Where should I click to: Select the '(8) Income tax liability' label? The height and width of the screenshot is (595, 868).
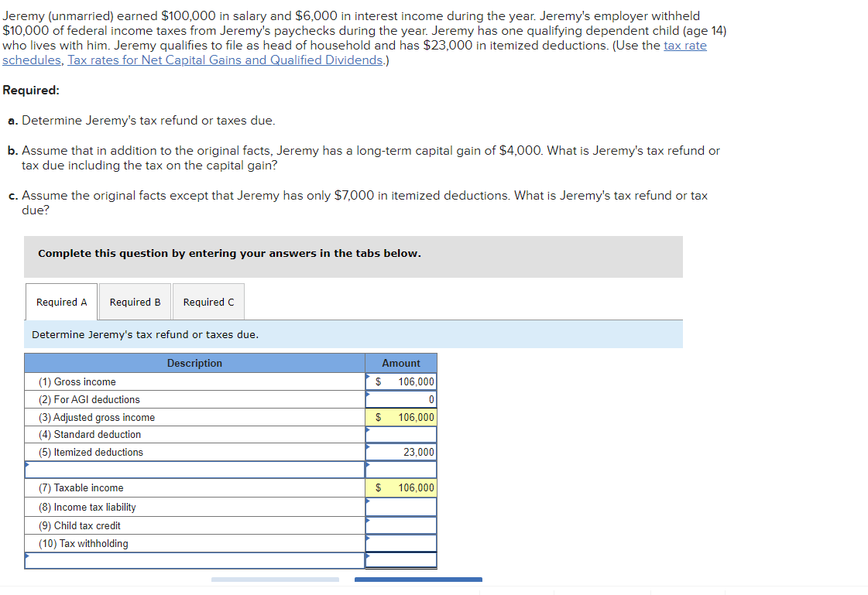tap(87, 507)
